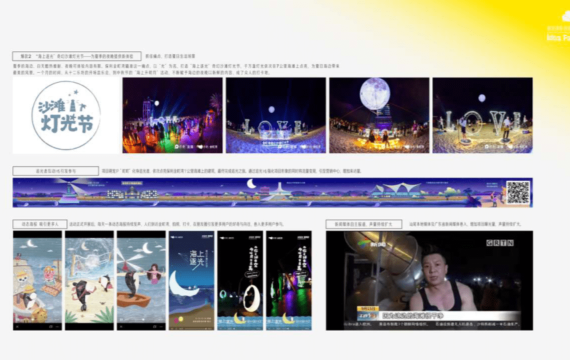This screenshot has width=570, height=360.
Task: Click the TV news screenshot of the man in a tank top
Action: 429,280
